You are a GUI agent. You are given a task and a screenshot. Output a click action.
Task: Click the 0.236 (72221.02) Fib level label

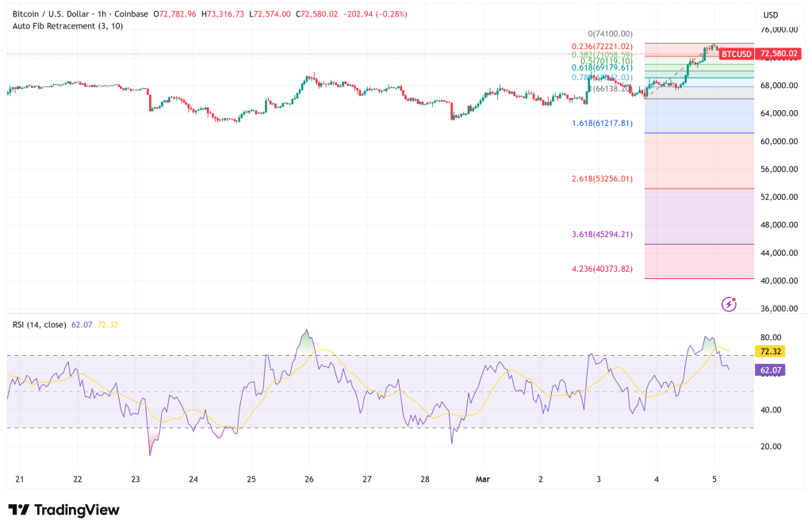point(602,47)
